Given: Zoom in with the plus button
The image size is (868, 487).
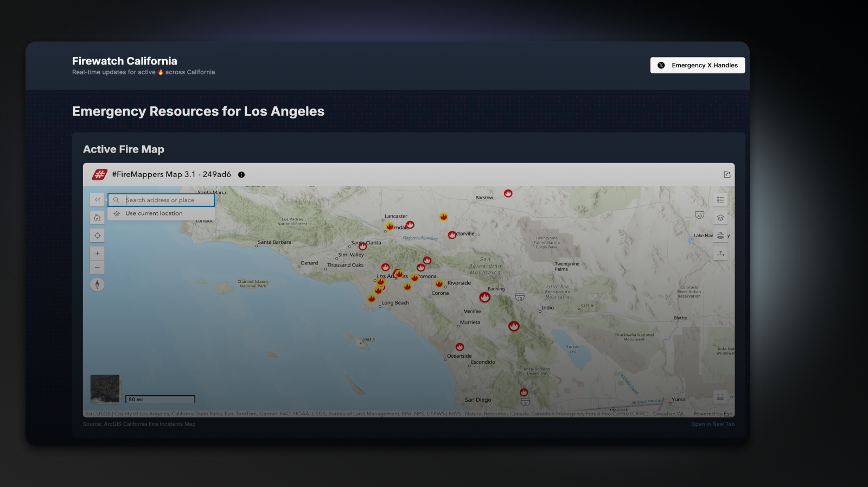Looking at the screenshot, I should point(97,254).
